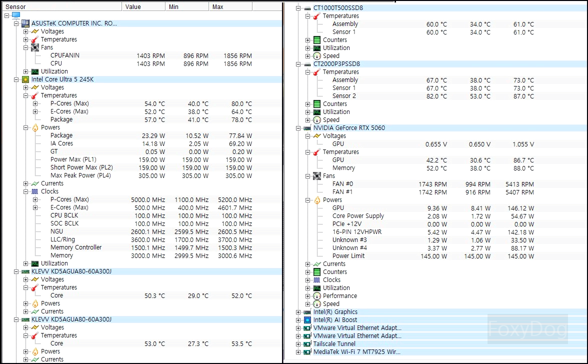Expand the P-Cores (Max) temperature row
Viewport: 588px width, 364px height.
pos(35,103)
